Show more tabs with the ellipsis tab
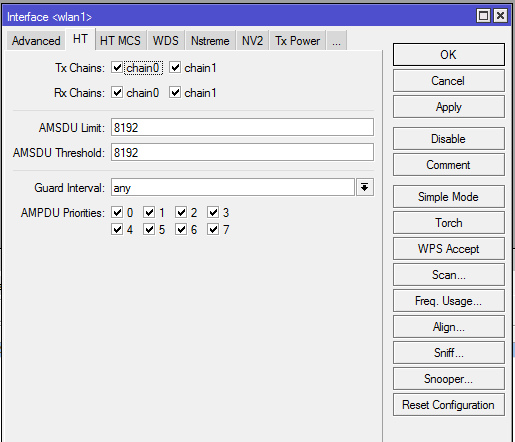The image size is (515, 442). [337, 40]
